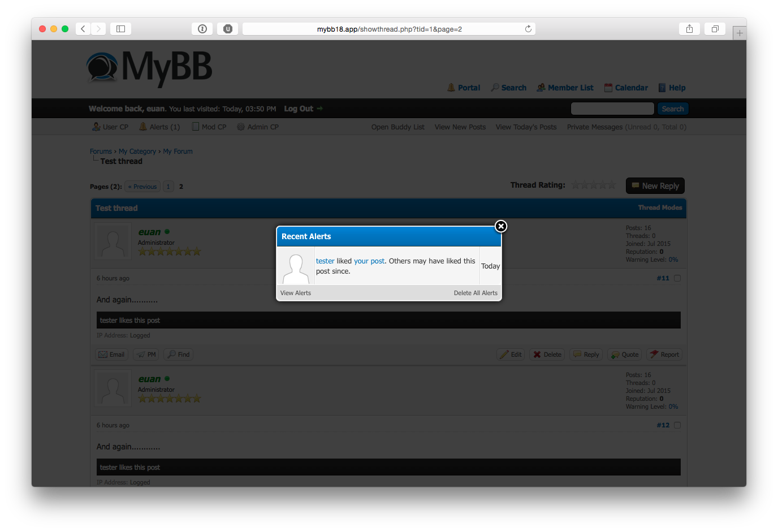View New Posts
Screen dimensions: 778x532
click(x=460, y=127)
